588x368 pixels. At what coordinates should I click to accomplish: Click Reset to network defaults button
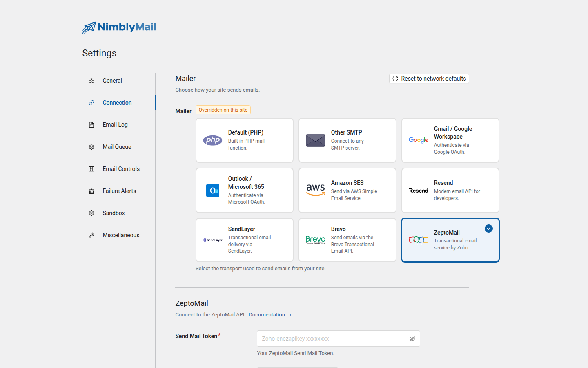pos(429,79)
